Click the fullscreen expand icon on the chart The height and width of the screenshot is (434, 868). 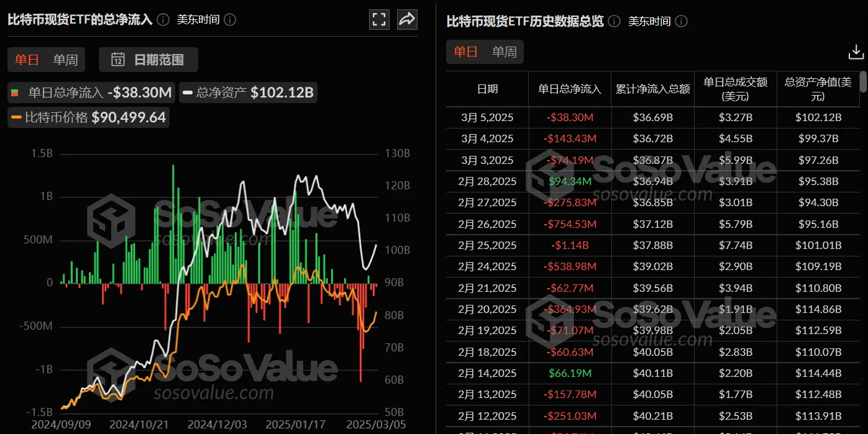[x=379, y=19]
